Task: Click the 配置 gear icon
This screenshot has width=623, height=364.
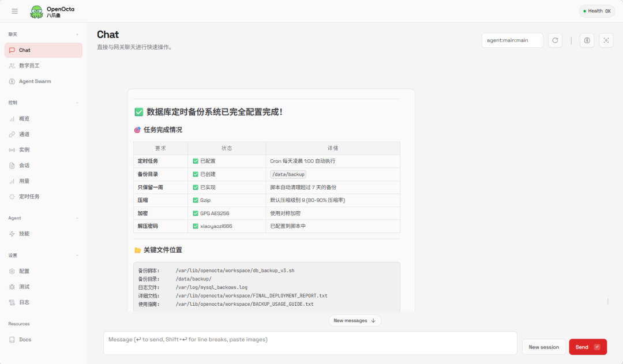Action: 12,271
